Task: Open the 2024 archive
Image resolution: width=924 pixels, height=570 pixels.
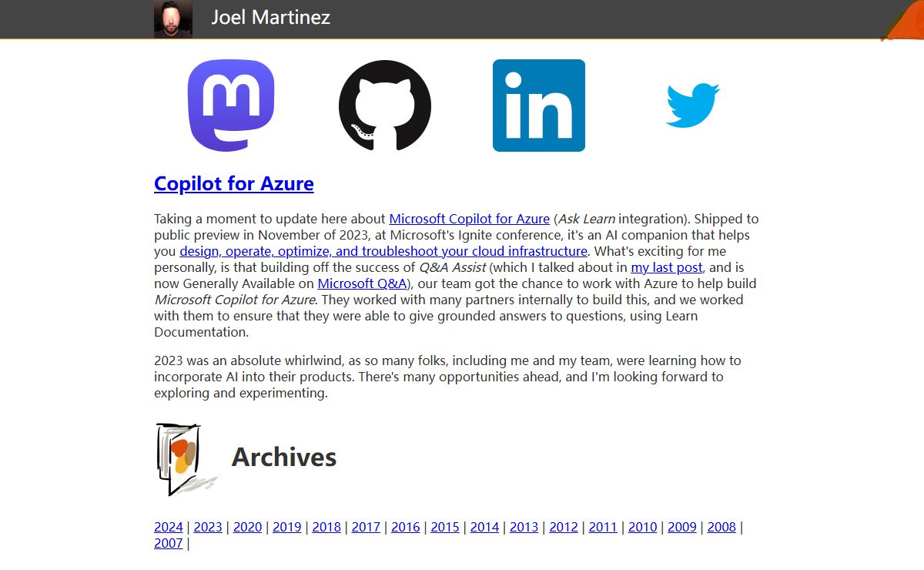Action: pos(169,527)
